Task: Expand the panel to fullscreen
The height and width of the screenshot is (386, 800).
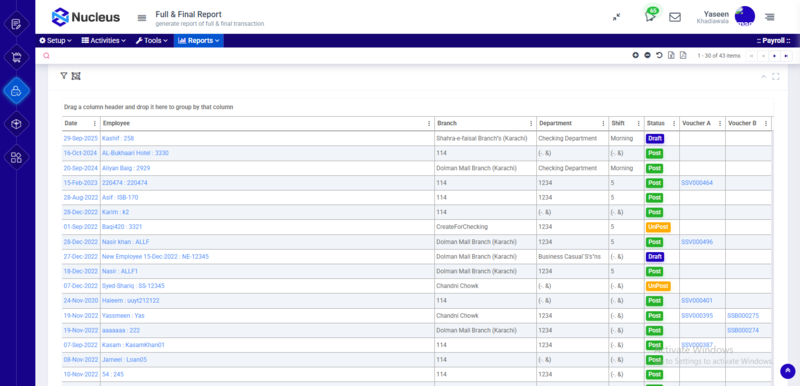Action: tap(776, 76)
